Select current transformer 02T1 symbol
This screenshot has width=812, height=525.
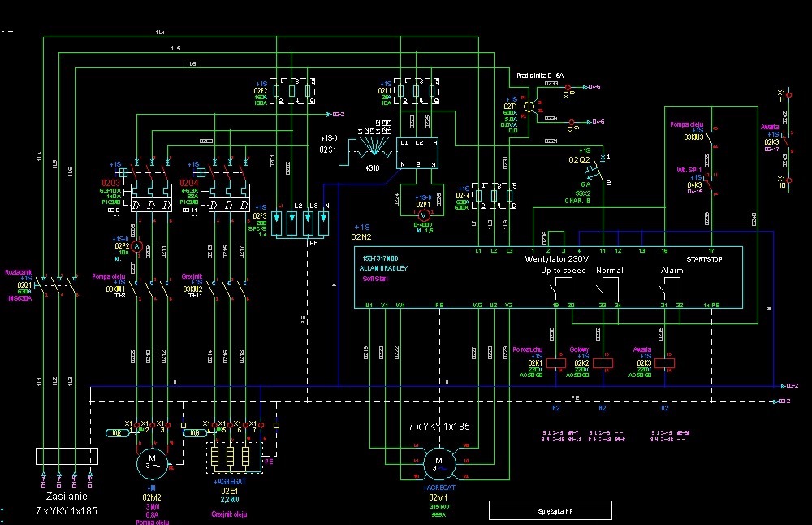[529, 106]
